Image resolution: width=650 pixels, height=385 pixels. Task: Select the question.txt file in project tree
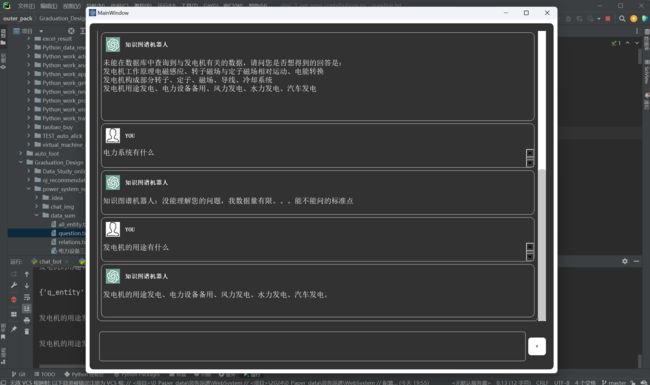pos(68,233)
